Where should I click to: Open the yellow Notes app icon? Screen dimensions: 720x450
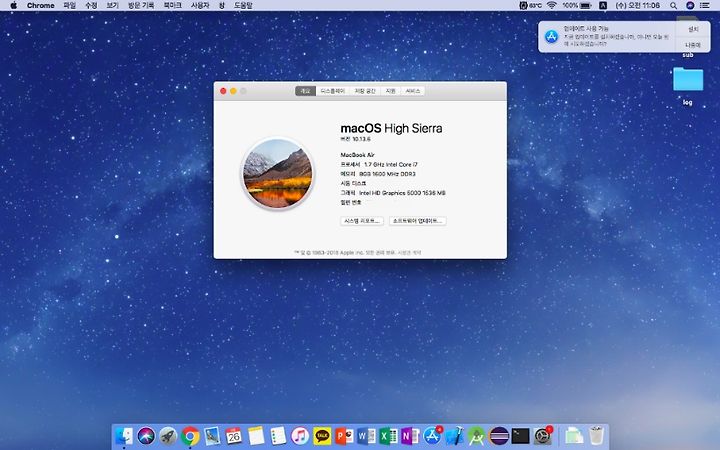tap(256, 436)
